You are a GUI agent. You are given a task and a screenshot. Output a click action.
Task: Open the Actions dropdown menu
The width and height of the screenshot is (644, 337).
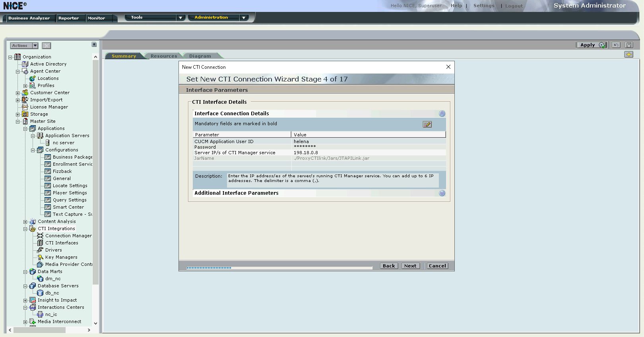pos(24,46)
